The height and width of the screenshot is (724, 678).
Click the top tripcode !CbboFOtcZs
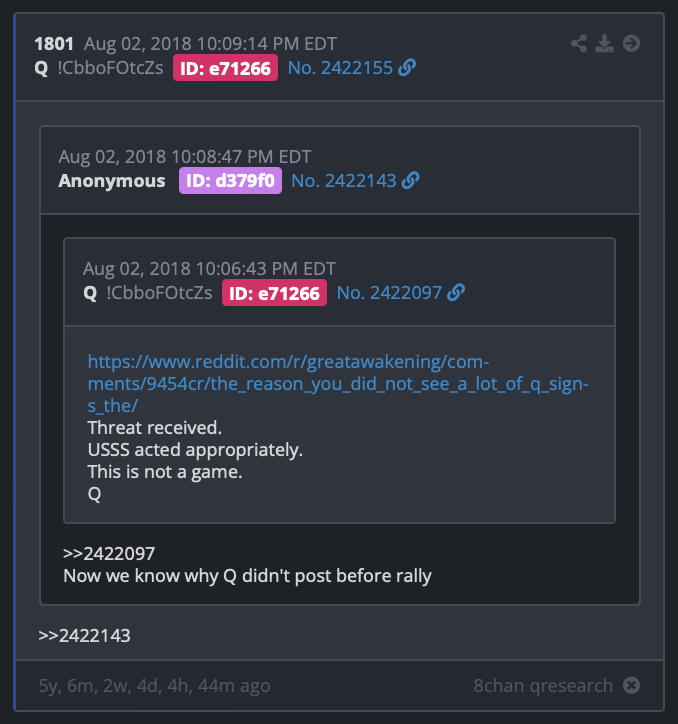[x=110, y=68]
